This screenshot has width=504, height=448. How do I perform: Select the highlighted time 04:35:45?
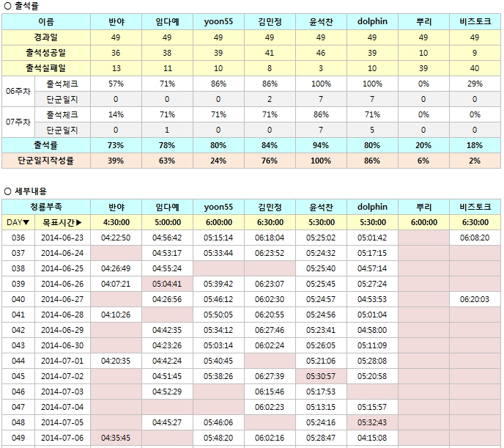pyautogui.click(x=116, y=438)
